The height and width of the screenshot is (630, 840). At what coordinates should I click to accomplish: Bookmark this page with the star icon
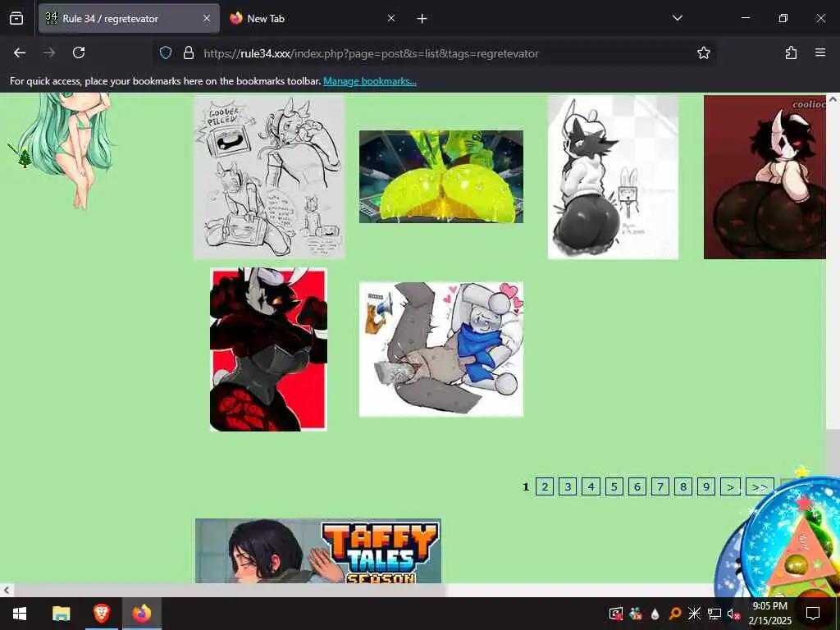pos(703,53)
